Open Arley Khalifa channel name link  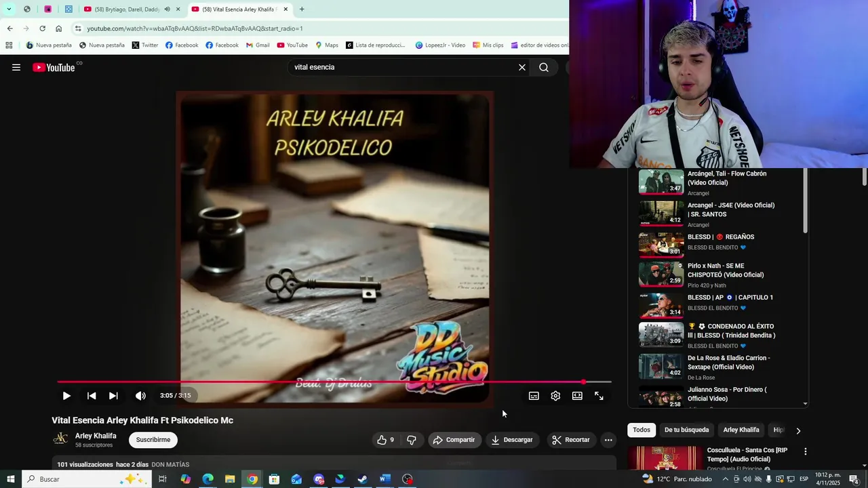(x=96, y=436)
